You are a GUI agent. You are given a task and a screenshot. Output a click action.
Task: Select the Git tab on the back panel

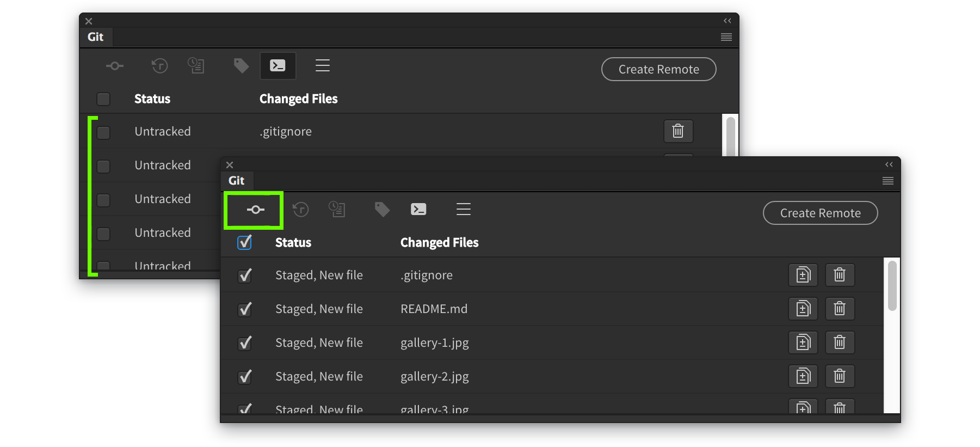(95, 36)
